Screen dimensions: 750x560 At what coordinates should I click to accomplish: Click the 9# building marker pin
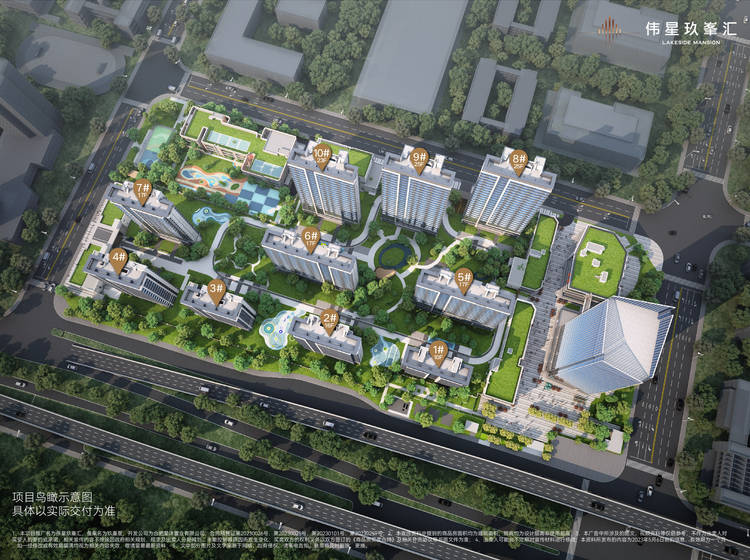point(419,159)
